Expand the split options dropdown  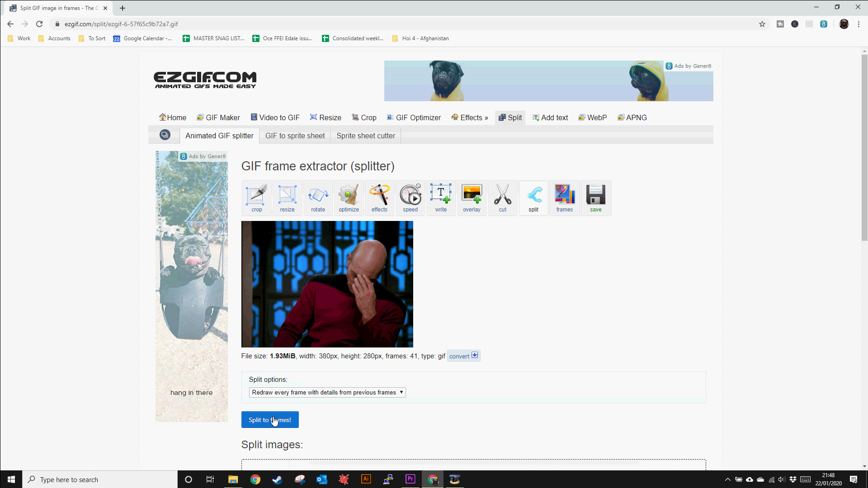click(327, 392)
